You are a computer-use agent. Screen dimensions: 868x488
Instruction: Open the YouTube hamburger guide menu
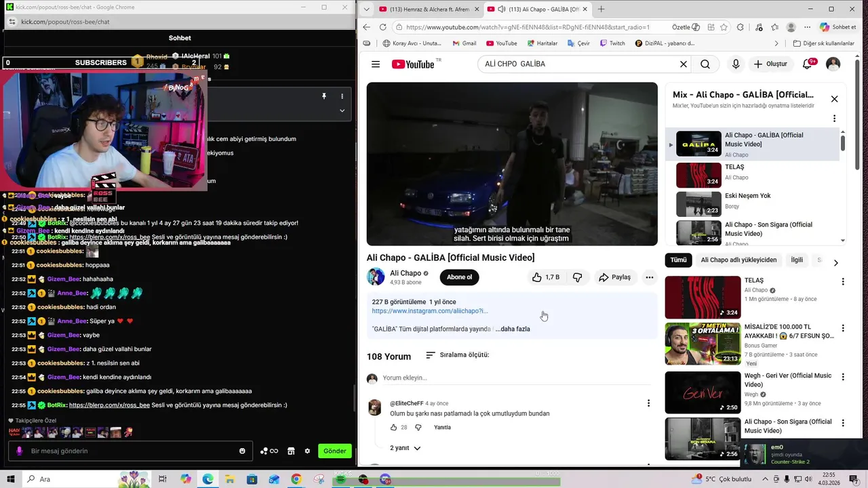376,64
